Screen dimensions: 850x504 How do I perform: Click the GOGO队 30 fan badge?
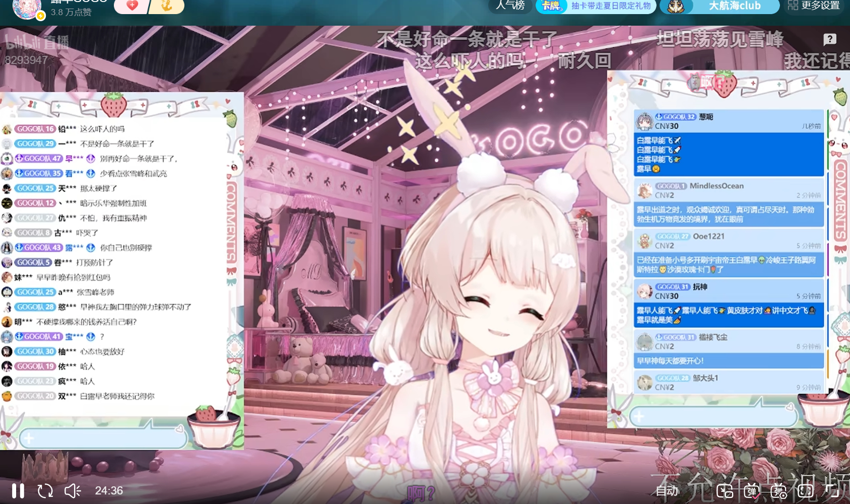pyautogui.click(x=35, y=351)
